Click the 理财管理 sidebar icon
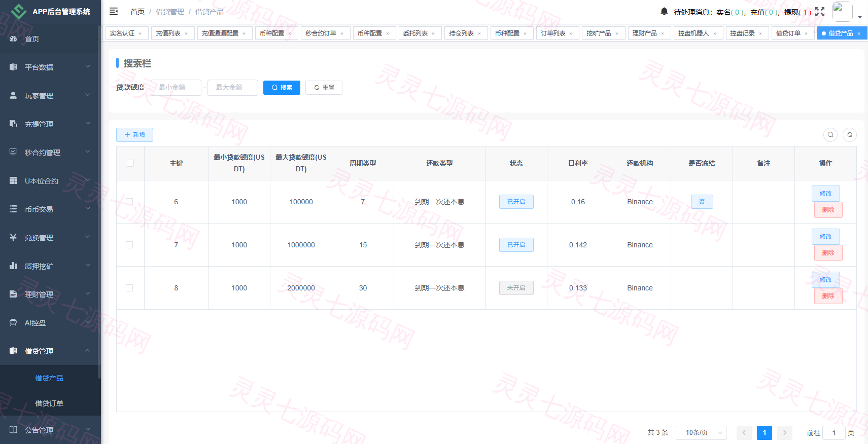868x444 pixels. click(x=13, y=294)
